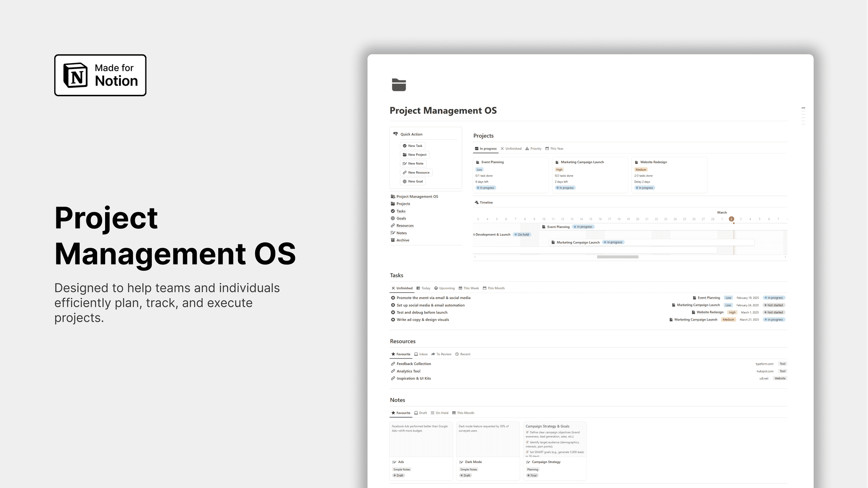This screenshot has height=488, width=868.
Task: Click the right scroll arrow of the timeline
Action: coord(785,257)
